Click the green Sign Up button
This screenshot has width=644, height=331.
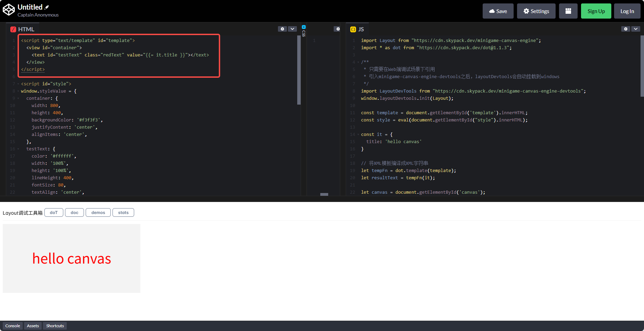596,11
